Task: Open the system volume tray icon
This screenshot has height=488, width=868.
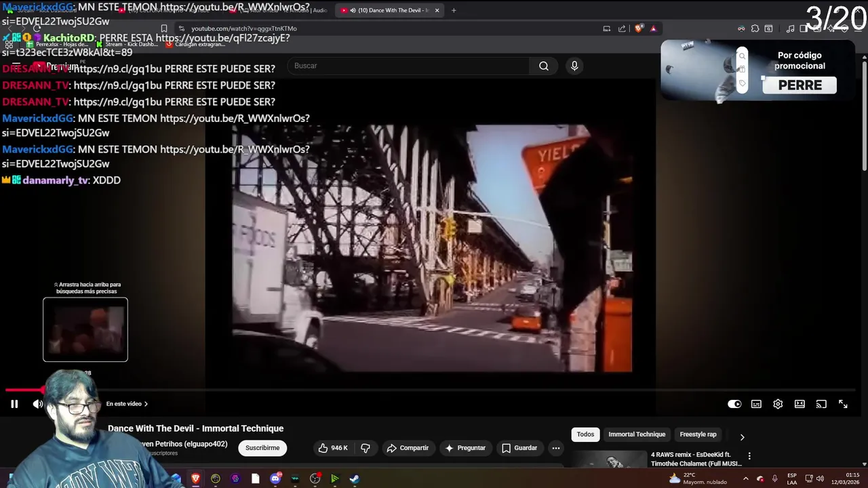Action: [x=820, y=479]
